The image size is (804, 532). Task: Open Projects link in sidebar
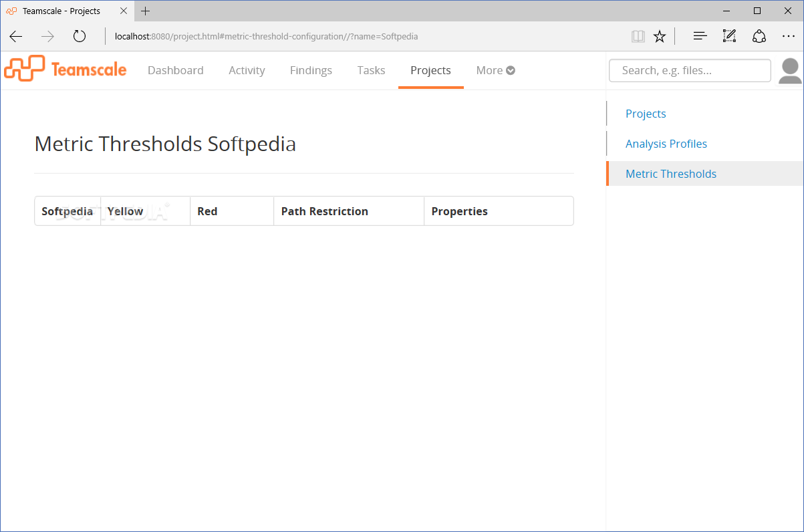click(x=646, y=114)
